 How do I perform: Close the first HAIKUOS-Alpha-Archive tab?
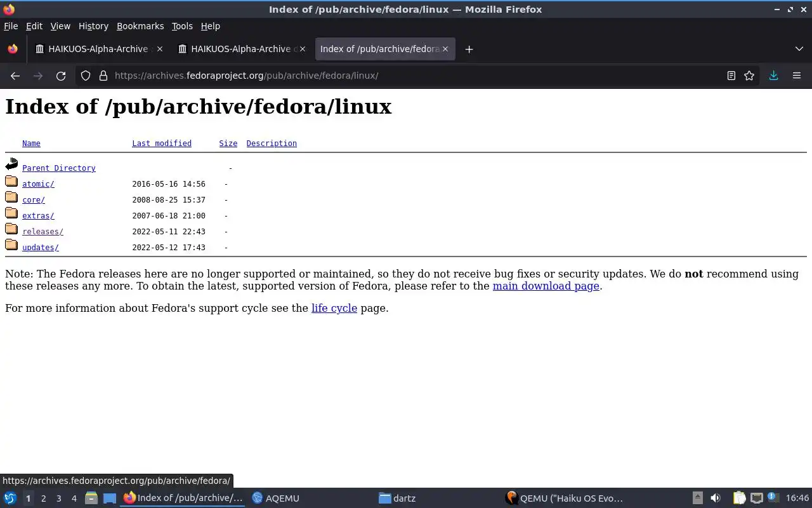click(x=160, y=49)
